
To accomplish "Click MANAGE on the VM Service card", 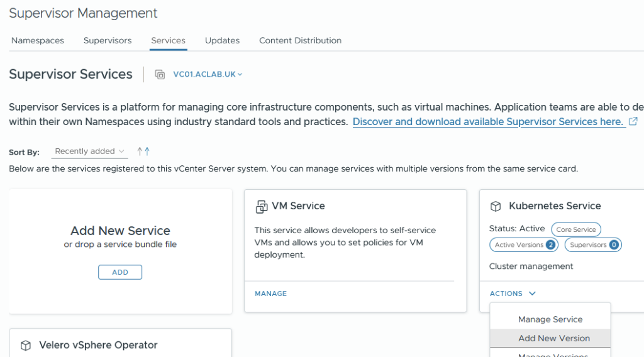I will coord(270,294).
